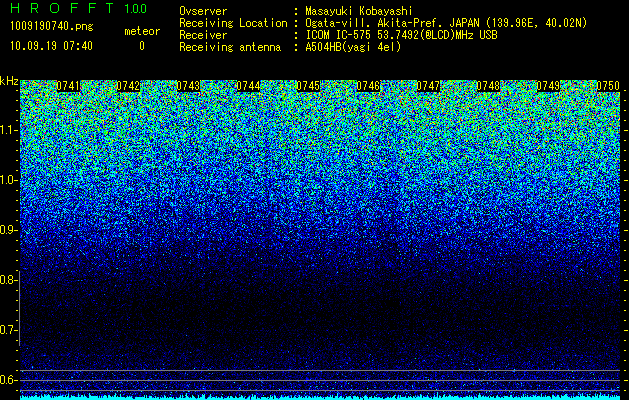Image resolution: width=629 pixels, height=400 pixels.
Task: Select the 0742 time marker
Action: pyautogui.click(x=128, y=86)
